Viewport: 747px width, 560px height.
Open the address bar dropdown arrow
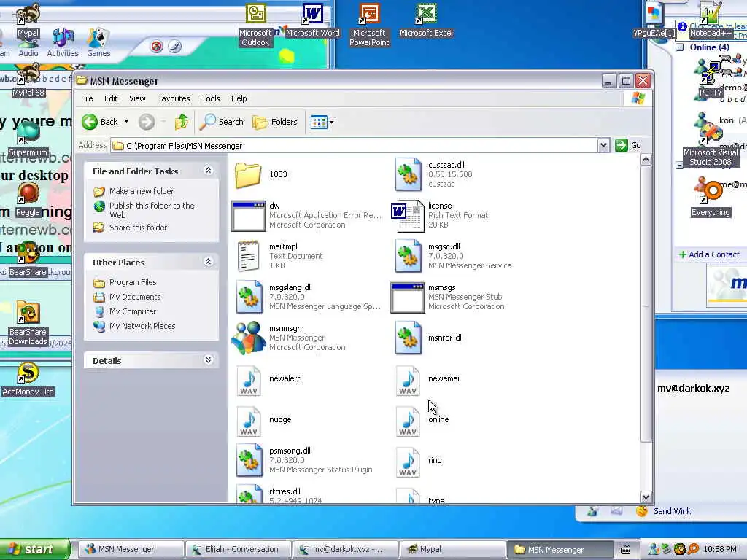coord(603,145)
